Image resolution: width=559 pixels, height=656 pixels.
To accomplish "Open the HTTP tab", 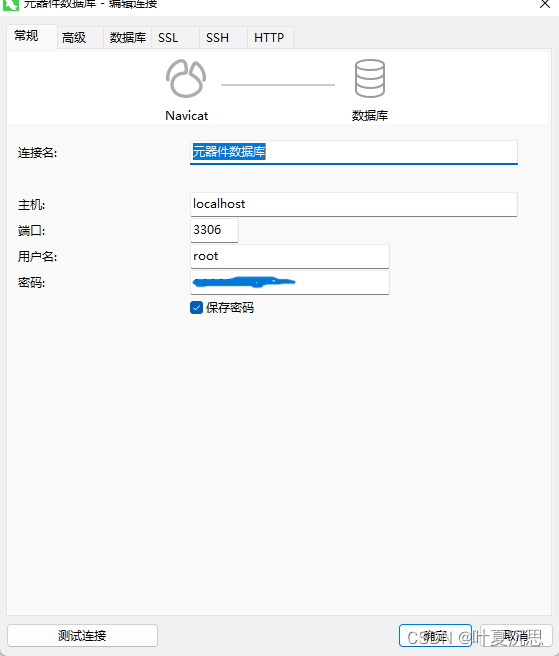I will 270,38.
